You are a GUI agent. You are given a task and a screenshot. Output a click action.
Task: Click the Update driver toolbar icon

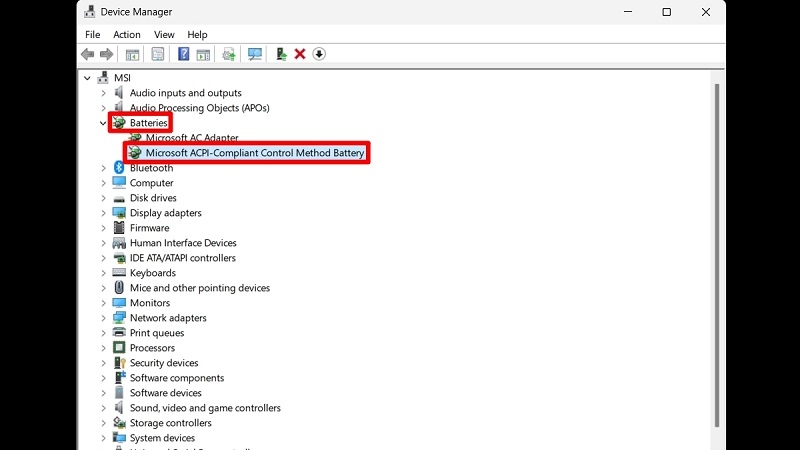pos(281,54)
